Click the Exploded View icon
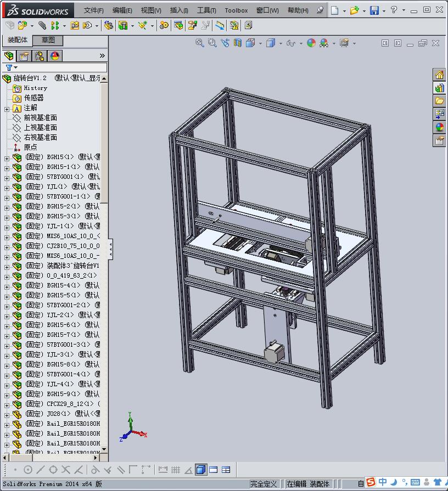The width and height of the screenshot is (448, 491). click(x=193, y=25)
